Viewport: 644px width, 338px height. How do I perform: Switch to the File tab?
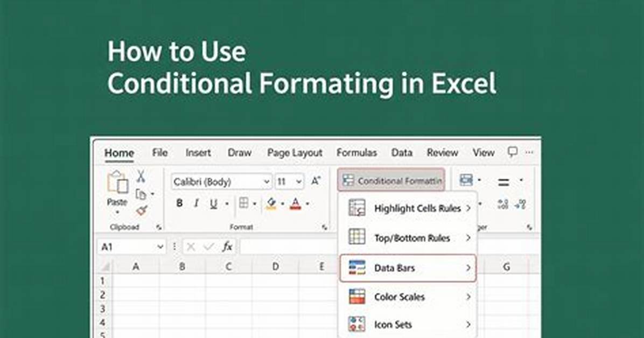pos(160,153)
